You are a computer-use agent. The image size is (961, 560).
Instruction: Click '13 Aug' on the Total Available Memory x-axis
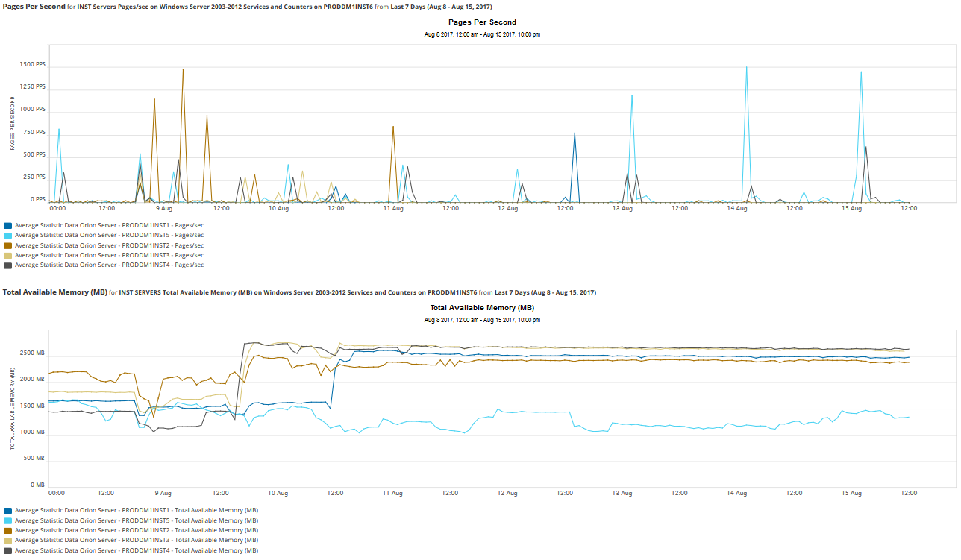point(622,493)
